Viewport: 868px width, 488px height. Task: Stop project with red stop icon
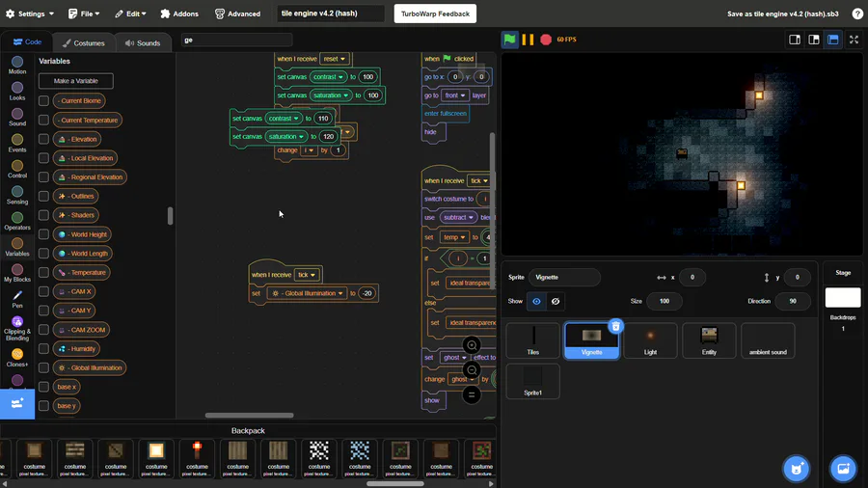(x=546, y=40)
